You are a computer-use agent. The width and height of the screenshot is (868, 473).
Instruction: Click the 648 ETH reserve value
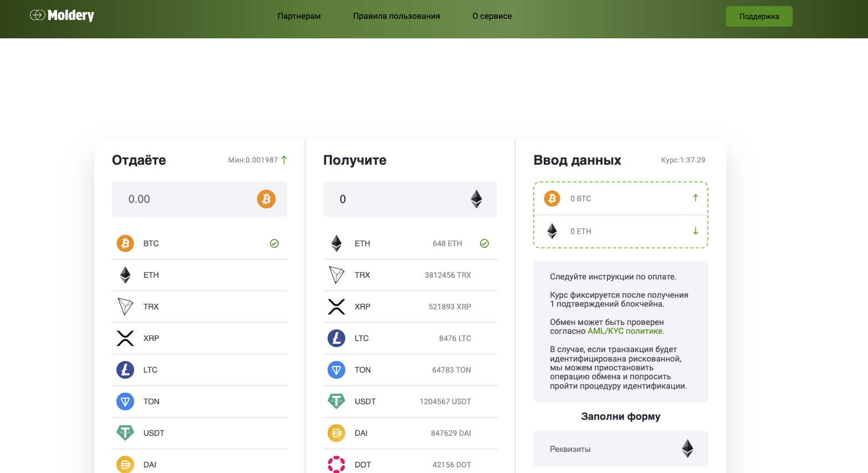(447, 243)
